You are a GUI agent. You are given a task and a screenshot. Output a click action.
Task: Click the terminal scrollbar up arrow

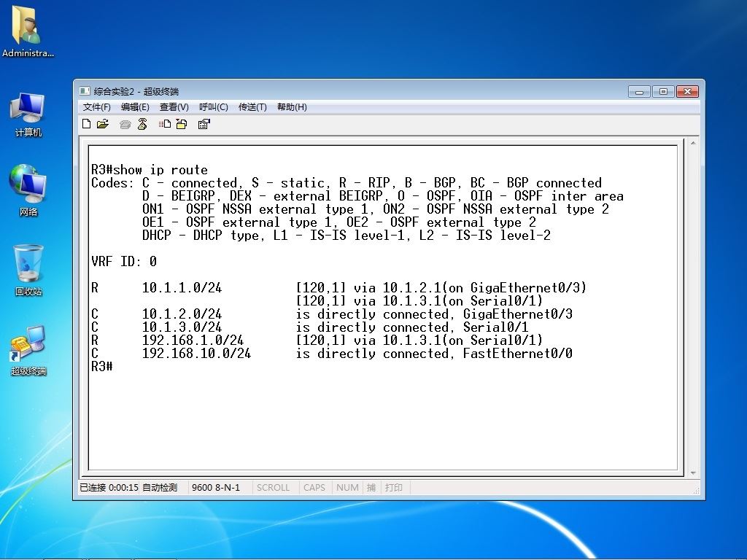tap(693, 143)
